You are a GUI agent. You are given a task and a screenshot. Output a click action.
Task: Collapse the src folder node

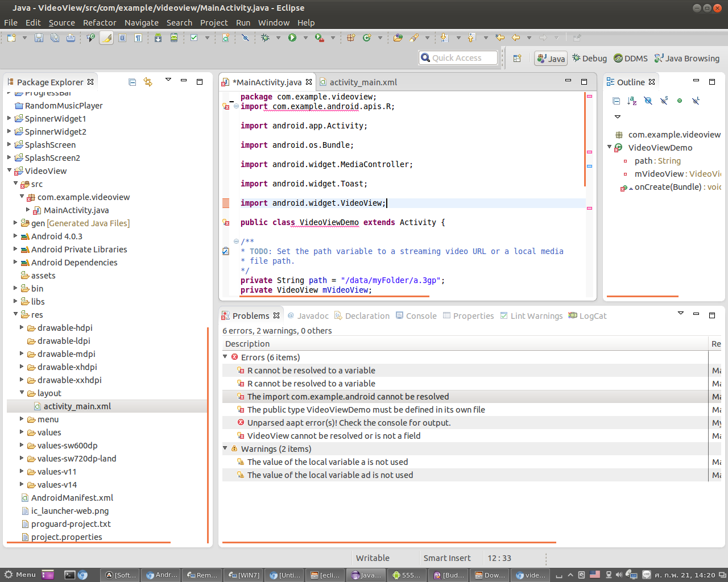coord(16,183)
